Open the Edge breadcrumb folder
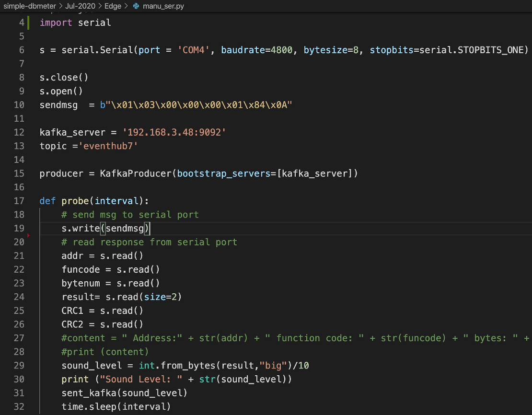 point(113,6)
